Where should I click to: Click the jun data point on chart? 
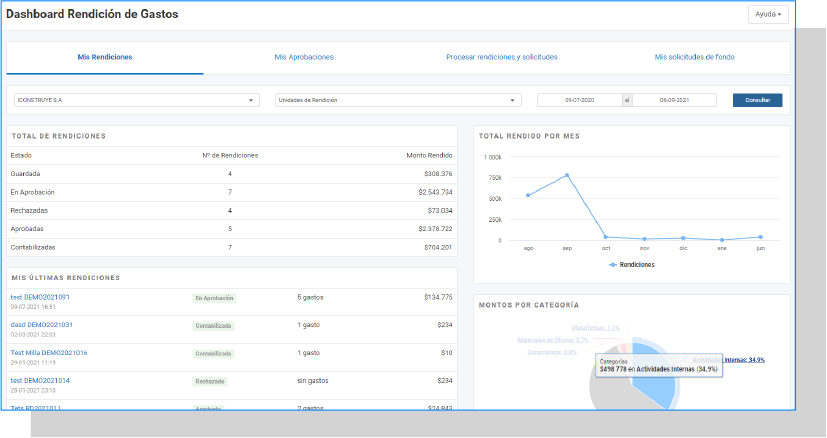point(761,237)
